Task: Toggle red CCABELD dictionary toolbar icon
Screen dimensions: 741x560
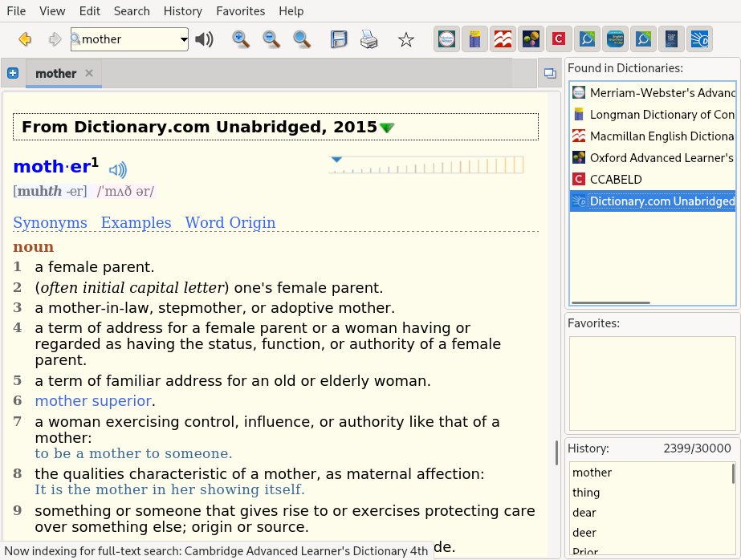Action: (559, 39)
